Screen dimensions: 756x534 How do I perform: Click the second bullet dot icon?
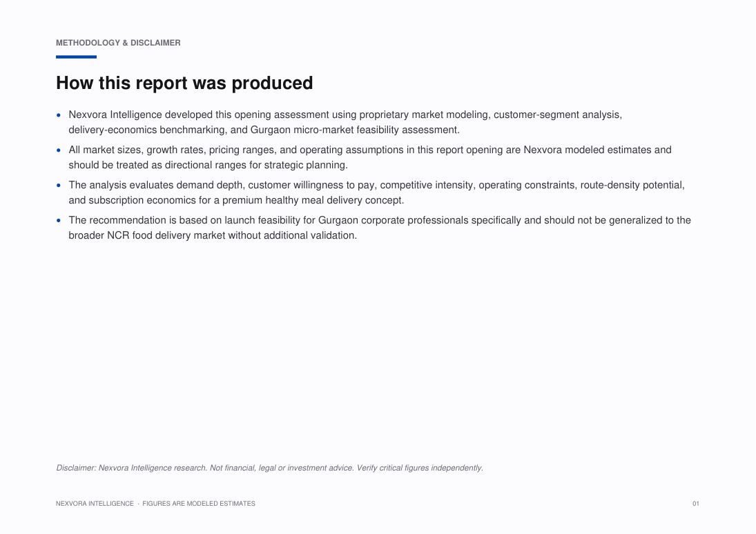click(59, 150)
